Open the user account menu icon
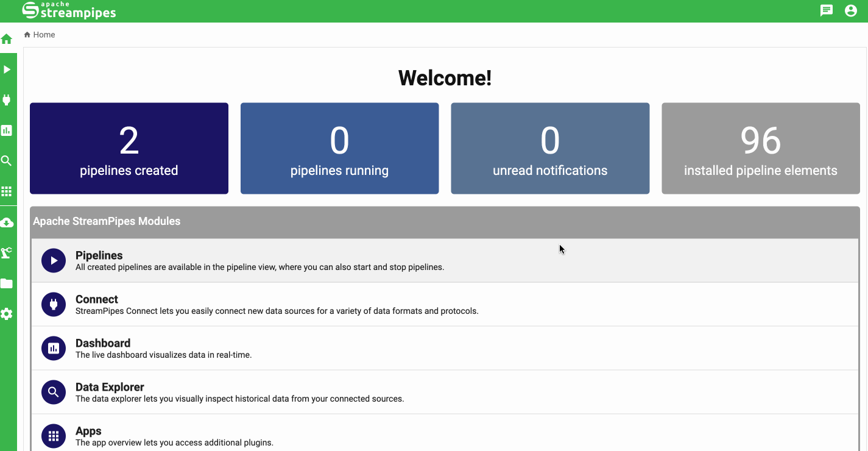This screenshot has height=451, width=868. click(x=851, y=10)
